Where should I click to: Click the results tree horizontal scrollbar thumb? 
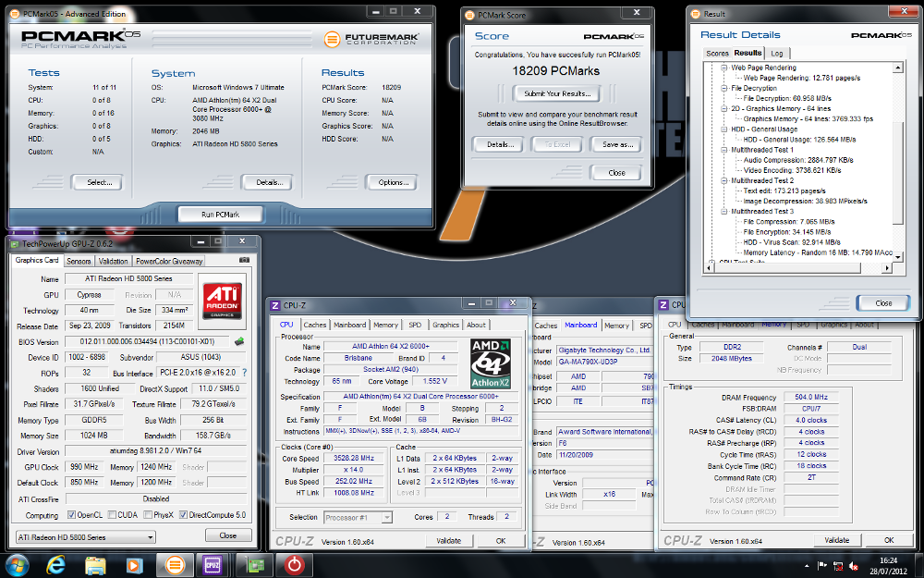(785, 268)
